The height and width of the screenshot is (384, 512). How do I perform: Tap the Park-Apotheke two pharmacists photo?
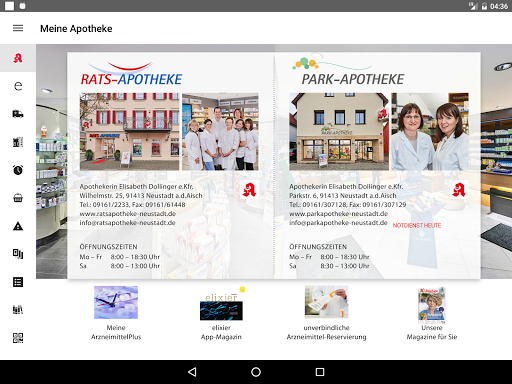tap(430, 132)
